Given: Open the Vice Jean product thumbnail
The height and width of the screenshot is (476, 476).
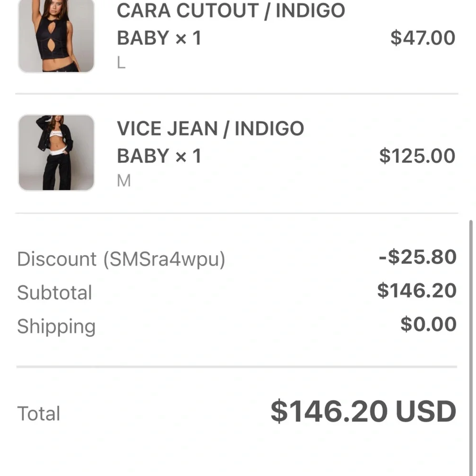Looking at the screenshot, I should pyautogui.click(x=56, y=152).
